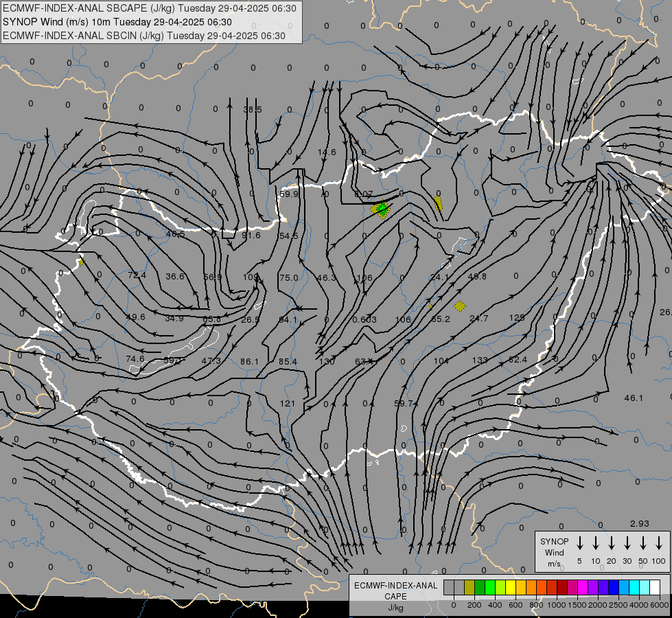The height and width of the screenshot is (618, 672).
Task: Click the 14.6 value on the map
Action: pyautogui.click(x=327, y=152)
